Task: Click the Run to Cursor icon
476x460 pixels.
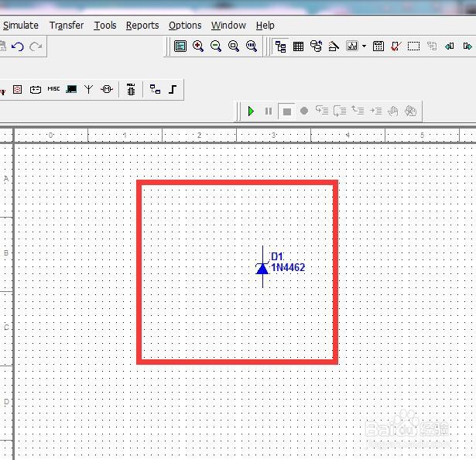Action: [x=375, y=112]
